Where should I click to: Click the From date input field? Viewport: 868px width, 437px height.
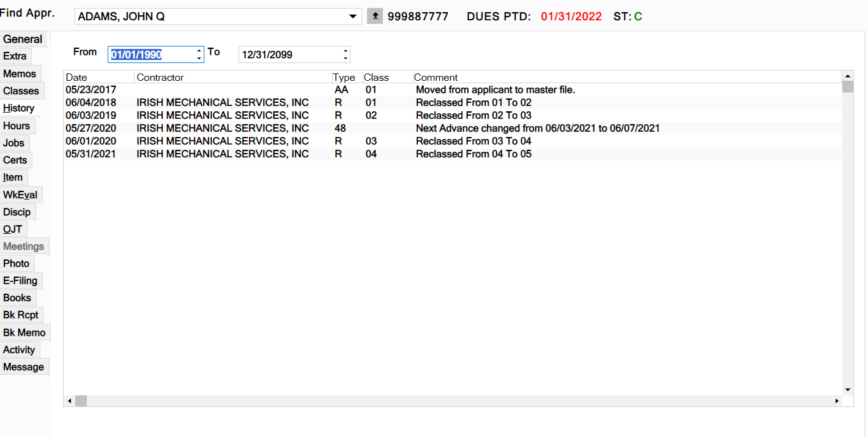(x=151, y=54)
